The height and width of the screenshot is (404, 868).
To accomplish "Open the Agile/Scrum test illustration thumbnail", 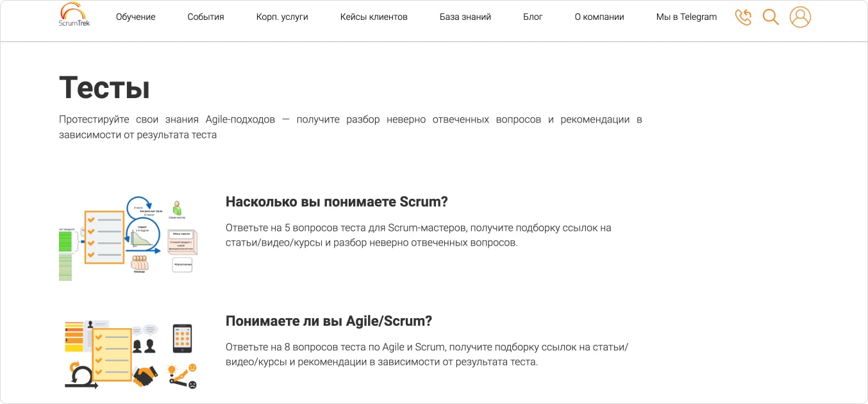I will (x=130, y=353).
